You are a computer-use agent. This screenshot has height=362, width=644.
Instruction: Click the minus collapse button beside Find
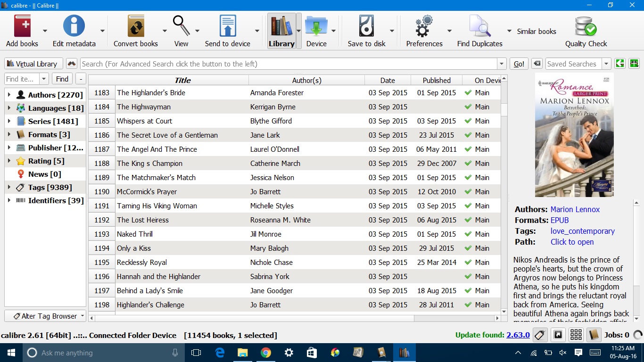(81, 79)
